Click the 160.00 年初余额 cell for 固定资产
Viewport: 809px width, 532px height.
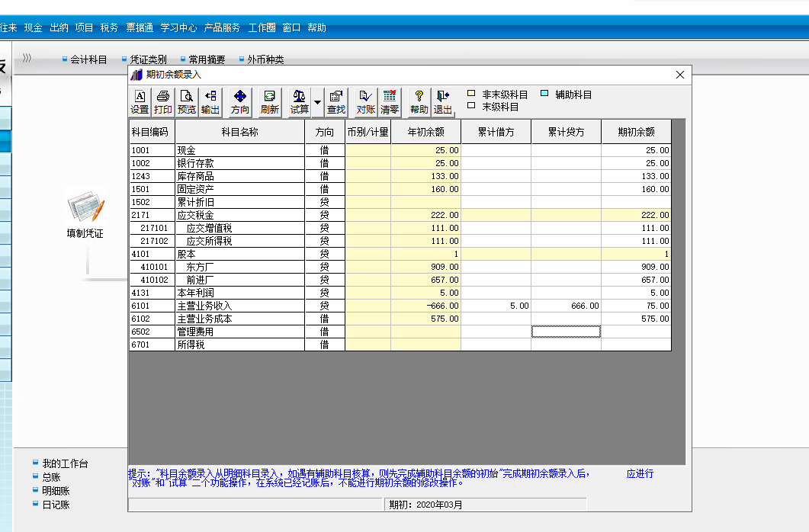[425, 189]
